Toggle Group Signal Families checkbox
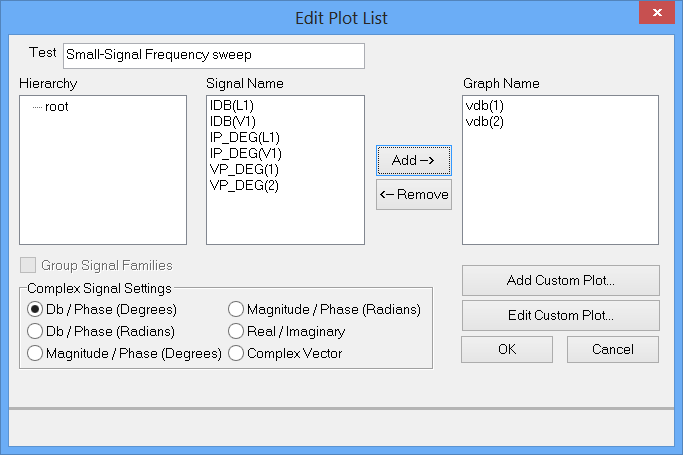683x455 pixels. click(27, 266)
